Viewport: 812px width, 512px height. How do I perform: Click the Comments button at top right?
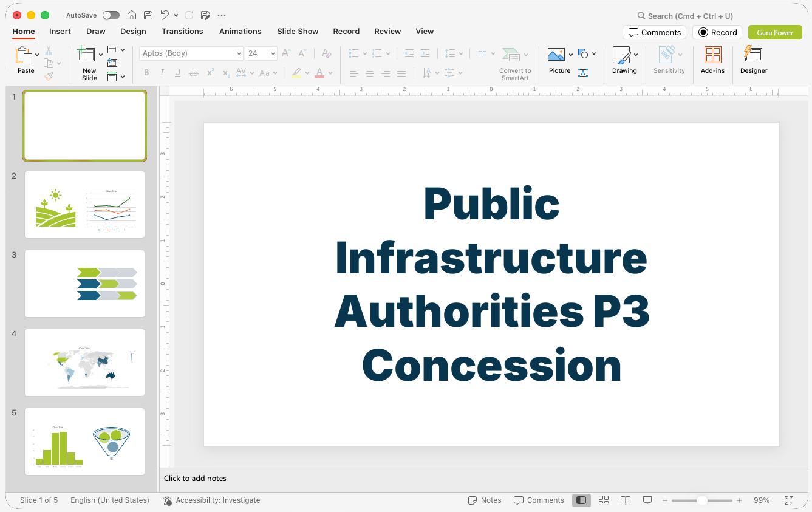[654, 33]
